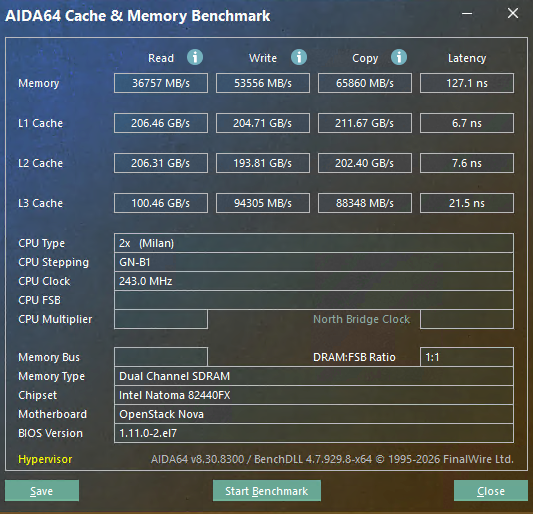The height and width of the screenshot is (514, 533).
Task: Select the L3 Cache Read value
Action: (x=161, y=203)
